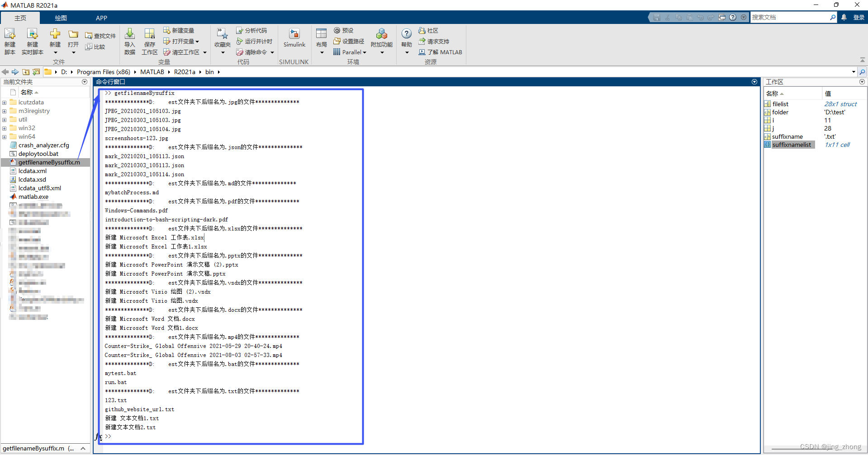Click Request Support (请求支持)
The image size is (868, 455).
click(434, 41)
